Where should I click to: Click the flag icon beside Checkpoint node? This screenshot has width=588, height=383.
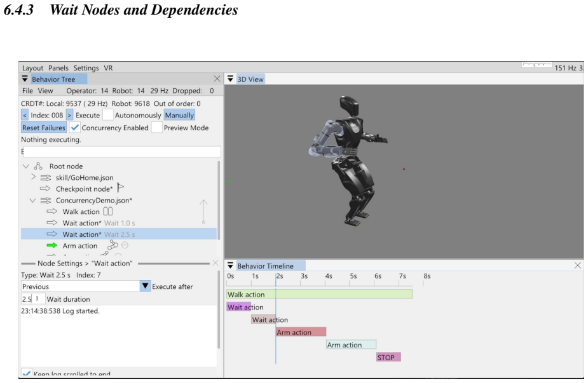click(120, 187)
